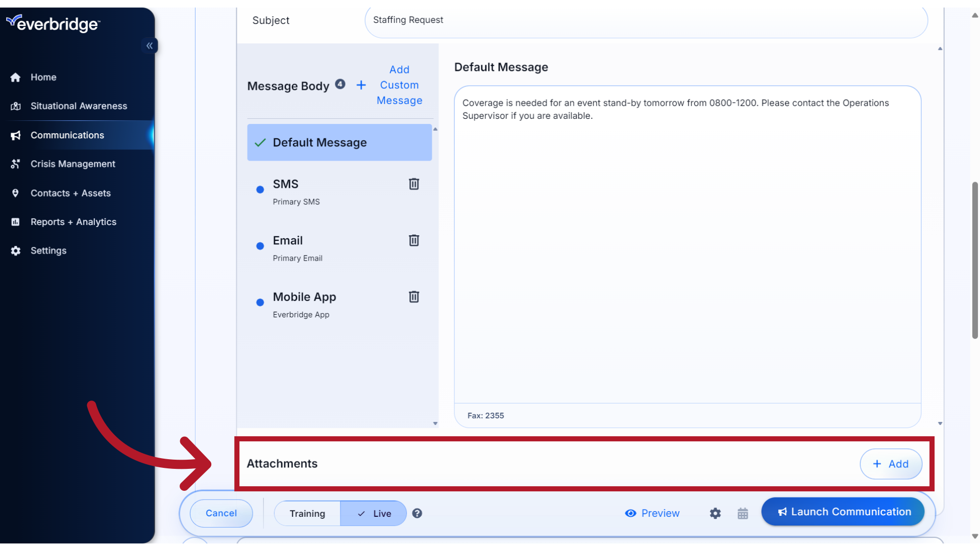Click the help question mark icon
Viewport: 980px width, 551px height.
pyautogui.click(x=417, y=513)
